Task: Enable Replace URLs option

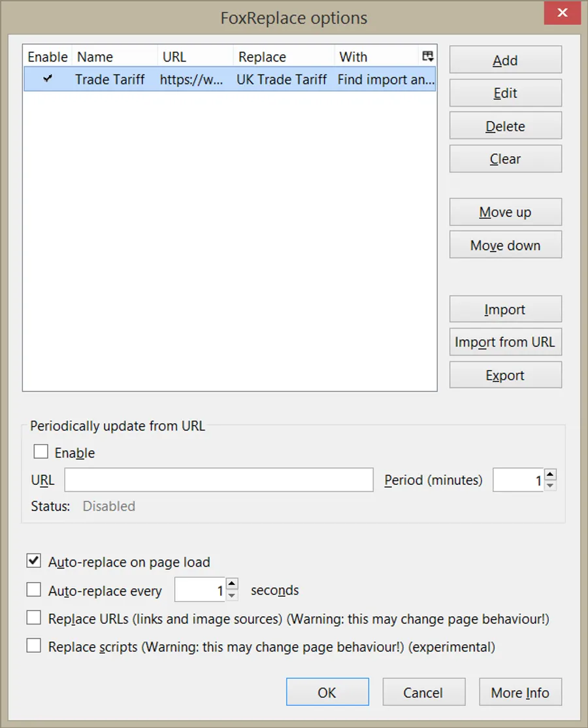Action: 33,618
